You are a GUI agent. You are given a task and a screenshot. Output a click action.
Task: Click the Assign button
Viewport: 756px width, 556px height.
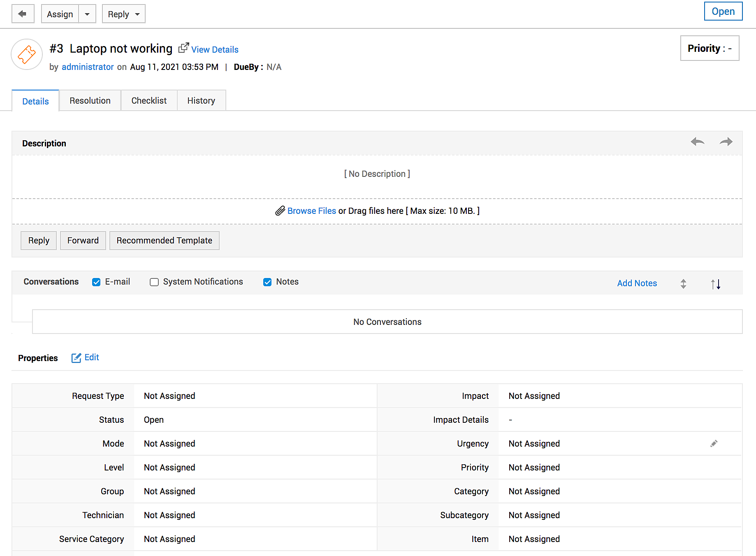[x=60, y=14]
